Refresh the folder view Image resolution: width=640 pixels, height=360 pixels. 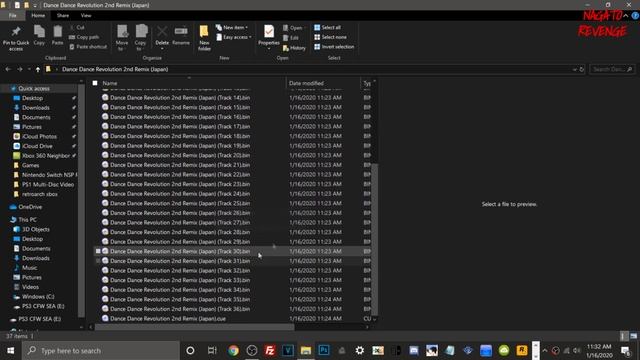pos(582,69)
